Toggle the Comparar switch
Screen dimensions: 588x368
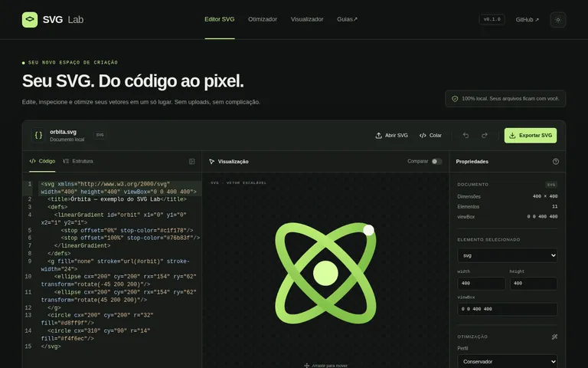(436, 162)
